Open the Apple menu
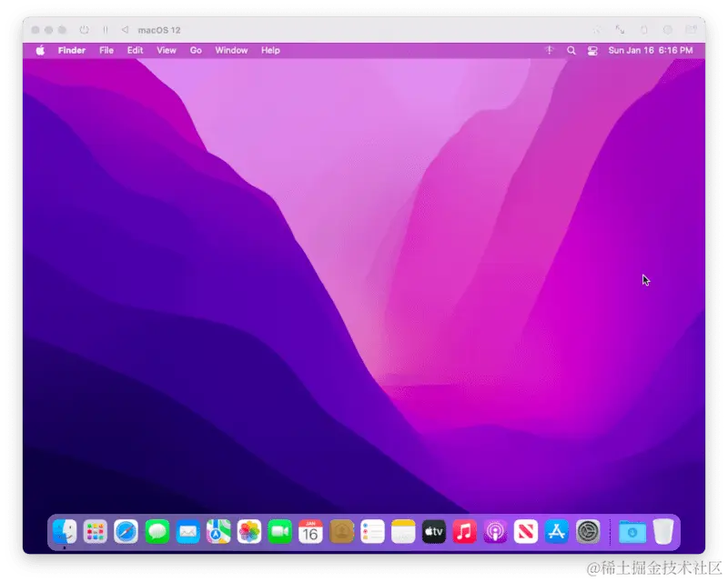 (40, 51)
